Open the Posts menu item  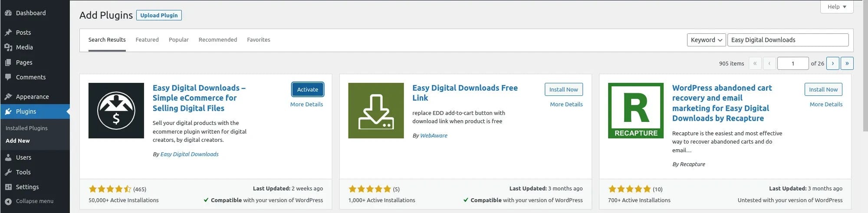35,33
